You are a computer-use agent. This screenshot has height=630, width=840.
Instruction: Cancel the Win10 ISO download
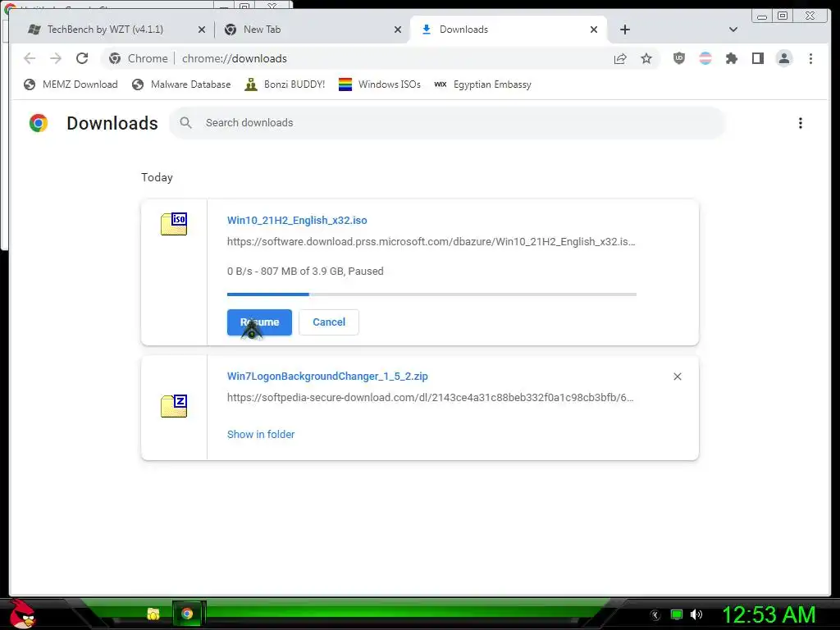(329, 322)
